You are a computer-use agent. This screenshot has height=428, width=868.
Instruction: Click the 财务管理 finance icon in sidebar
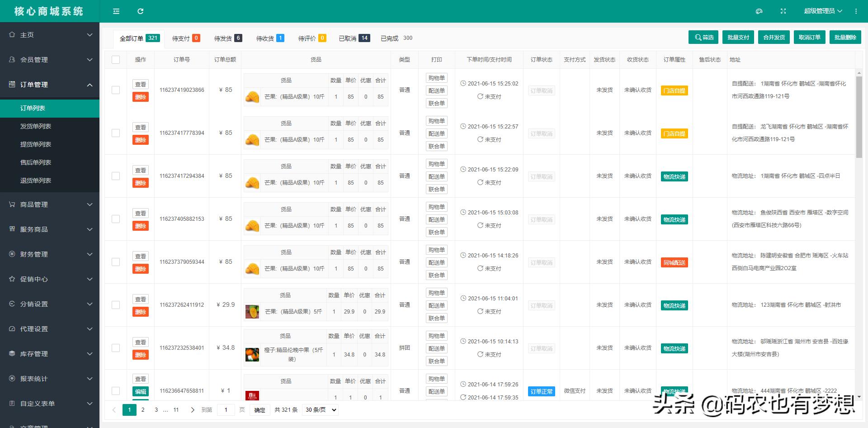[x=13, y=254]
